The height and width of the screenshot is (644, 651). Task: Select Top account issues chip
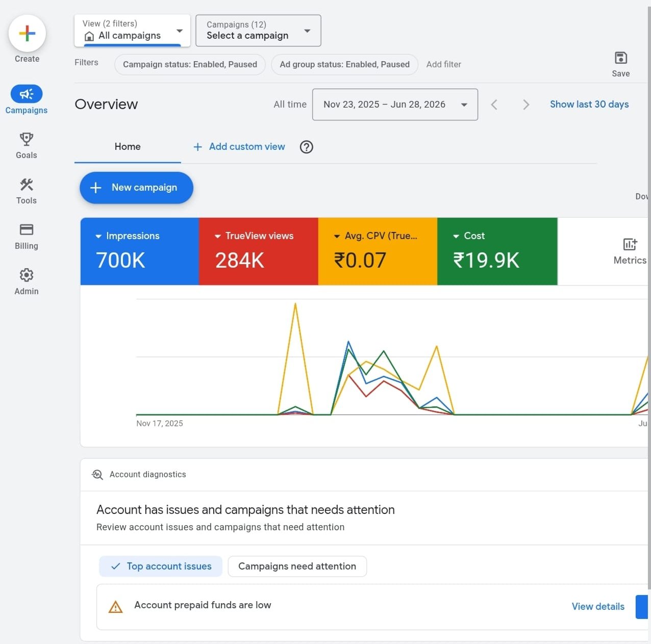(x=161, y=566)
